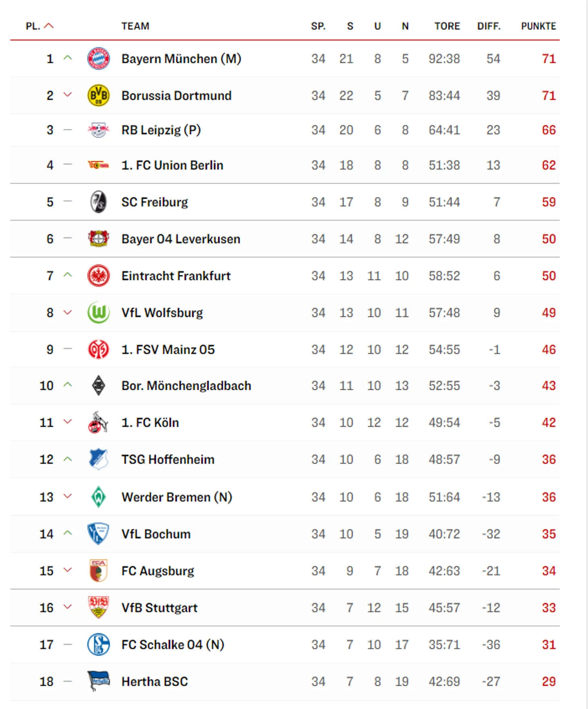Click the Bayern München club crest
This screenshot has height=709, width=588.
click(x=98, y=58)
